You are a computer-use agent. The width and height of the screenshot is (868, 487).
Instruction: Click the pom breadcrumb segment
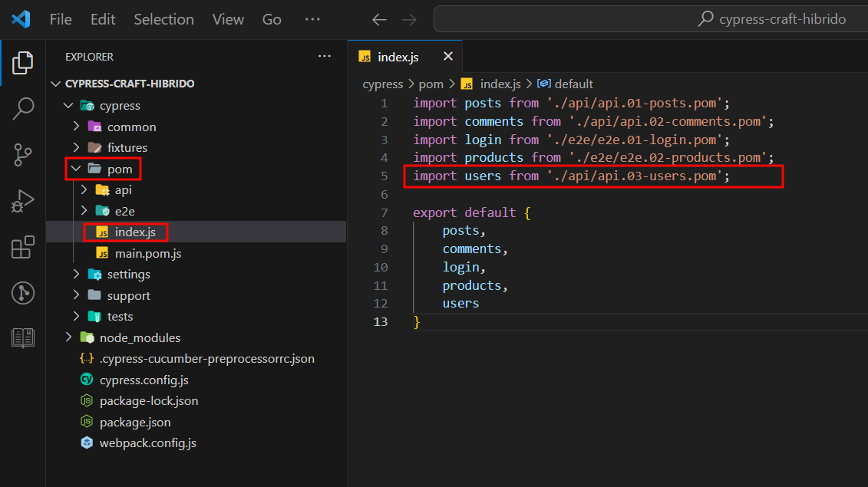[431, 84]
